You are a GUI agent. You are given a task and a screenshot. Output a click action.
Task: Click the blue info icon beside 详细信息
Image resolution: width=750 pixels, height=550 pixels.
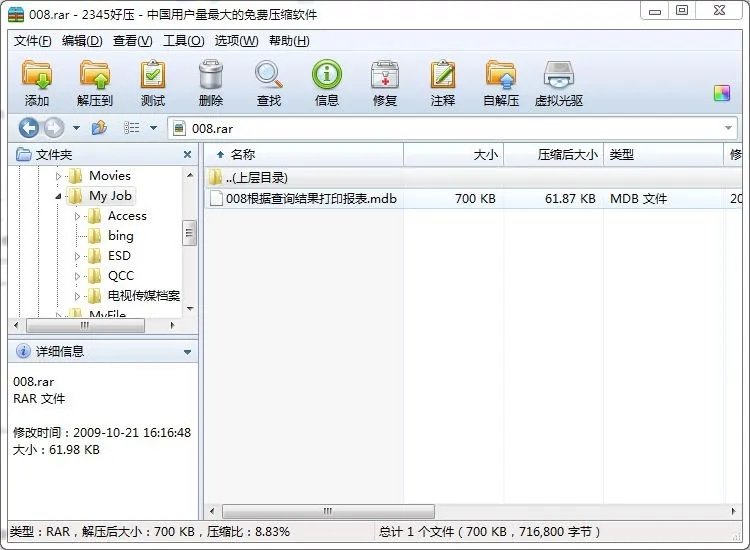click(23, 351)
